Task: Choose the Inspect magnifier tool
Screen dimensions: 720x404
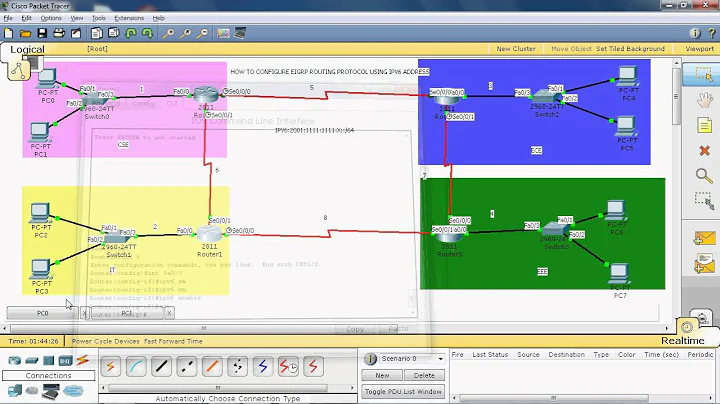Action: click(704, 176)
